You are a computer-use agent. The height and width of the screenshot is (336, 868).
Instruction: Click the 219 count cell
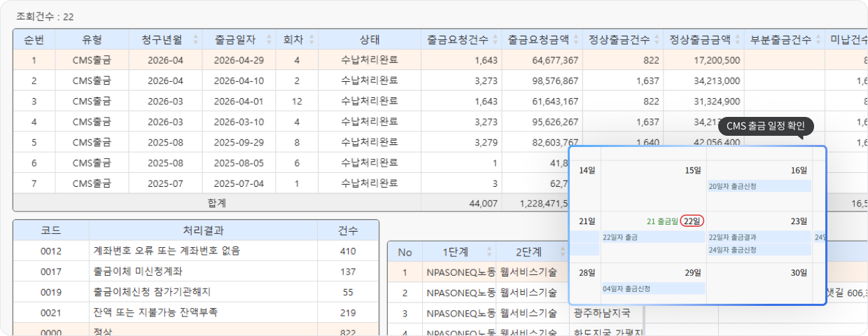(x=348, y=312)
